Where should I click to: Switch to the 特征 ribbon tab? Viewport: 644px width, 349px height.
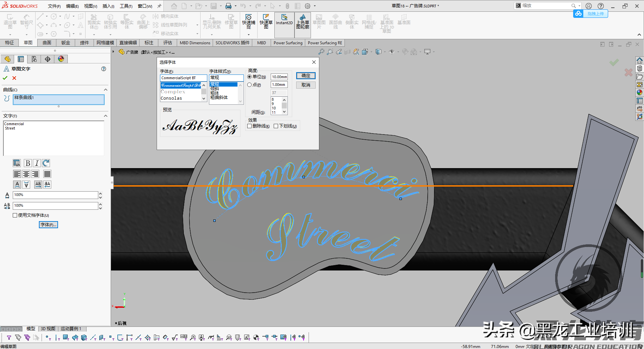[x=9, y=43]
